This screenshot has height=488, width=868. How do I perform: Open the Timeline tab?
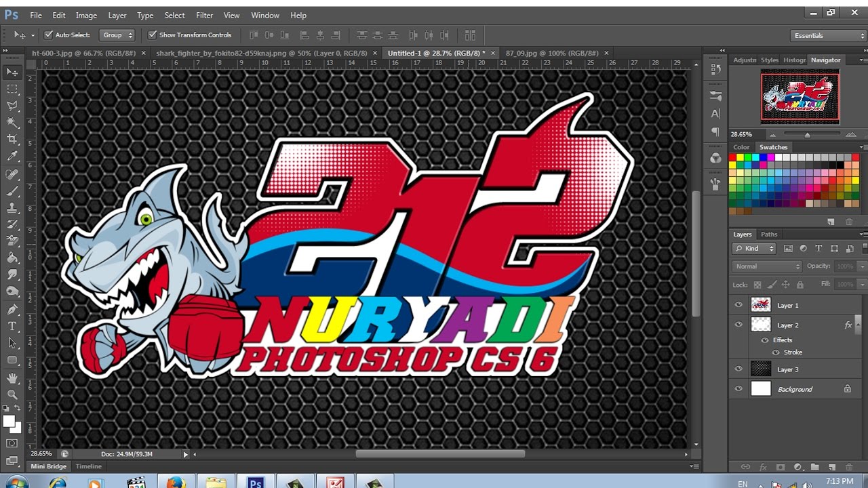(89, 466)
